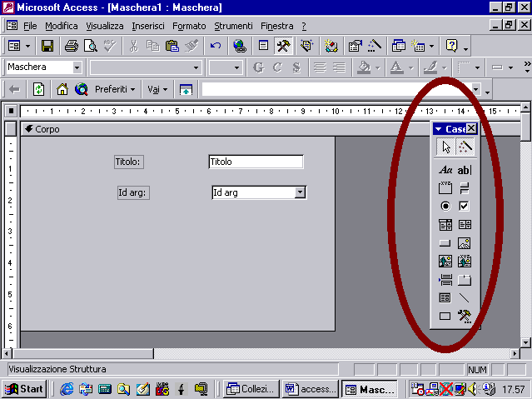Open the Preferiti dropdown menu
The width and height of the screenshot is (532, 399).
(x=115, y=89)
